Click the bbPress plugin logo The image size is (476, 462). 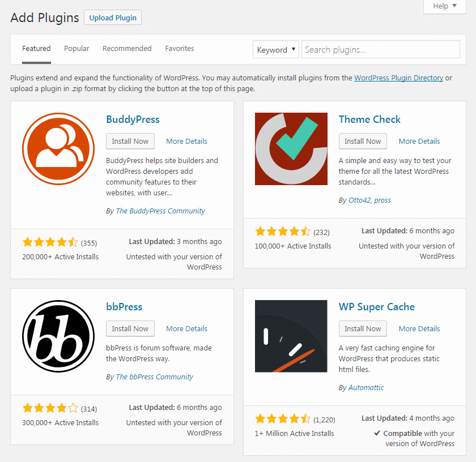(58, 336)
